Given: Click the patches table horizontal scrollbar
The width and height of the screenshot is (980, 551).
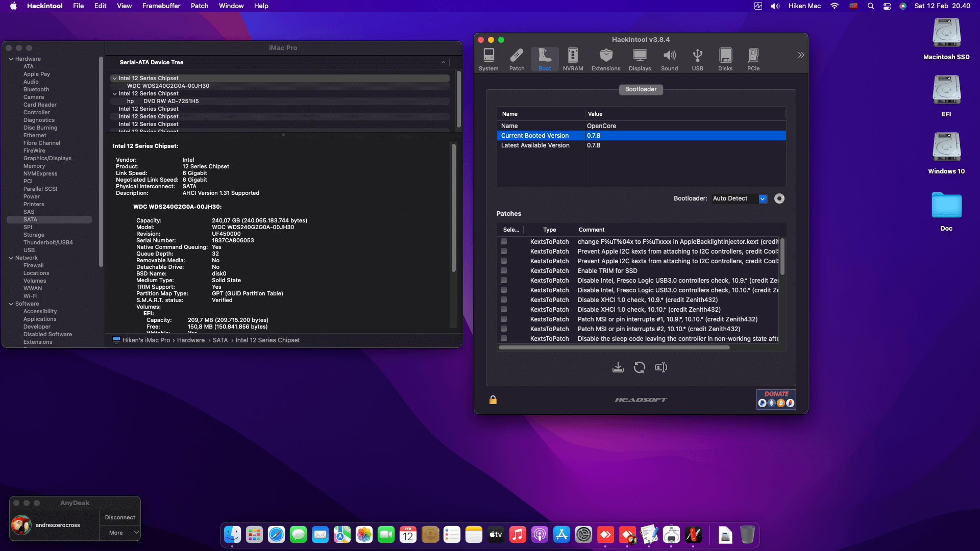Looking at the screenshot, I should click(x=614, y=347).
